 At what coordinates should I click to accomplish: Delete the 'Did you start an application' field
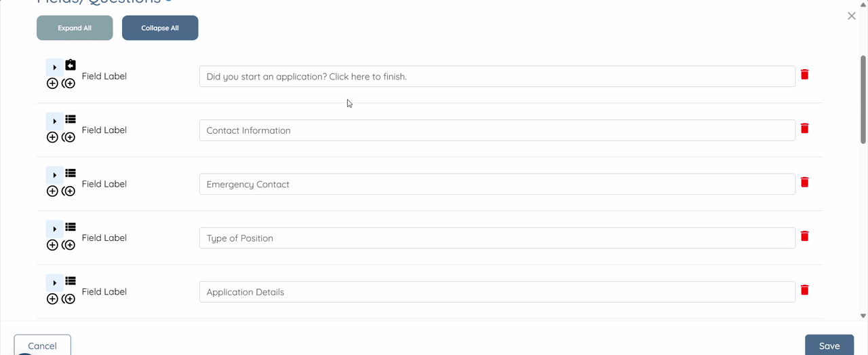pos(805,75)
